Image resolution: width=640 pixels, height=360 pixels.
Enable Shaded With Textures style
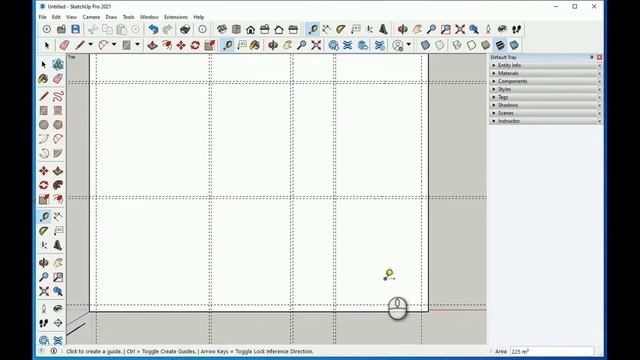500,45
